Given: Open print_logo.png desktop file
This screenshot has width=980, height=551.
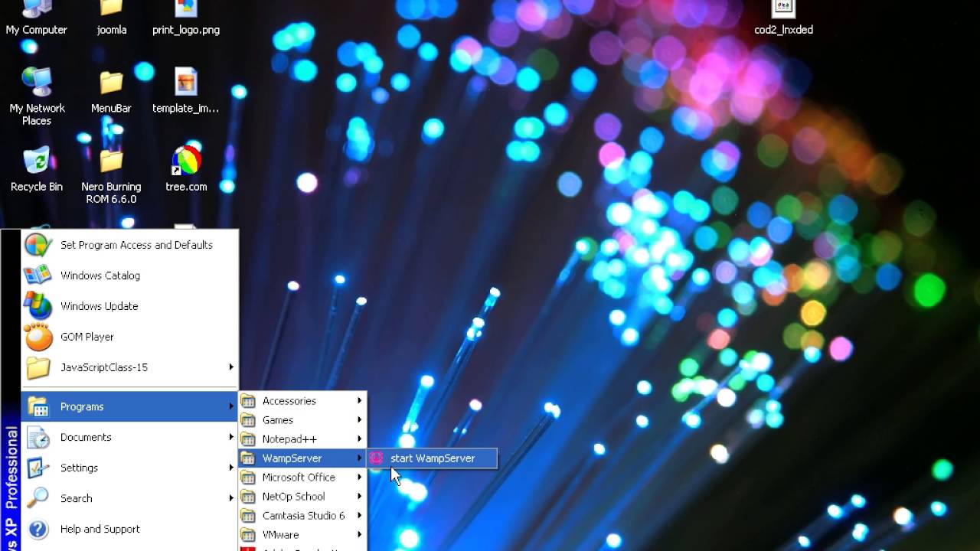Looking at the screenshot, I should point(186,18).
